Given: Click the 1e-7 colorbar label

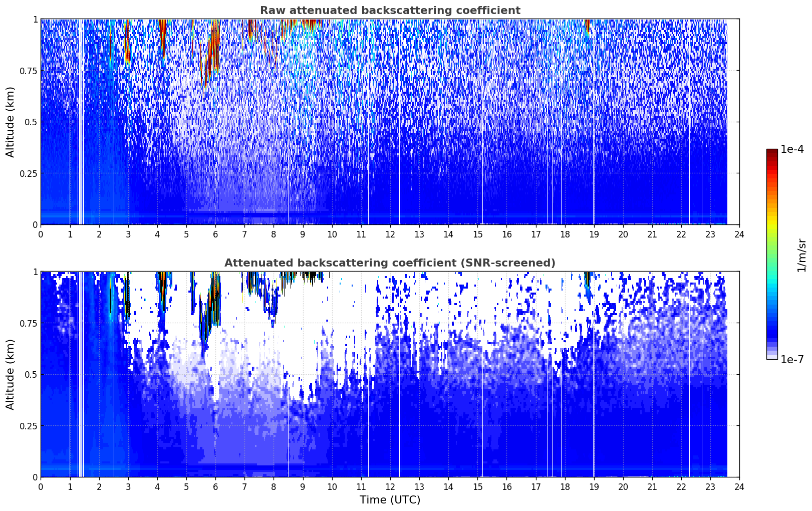Looking at the screenshot, I should point(792,359).
